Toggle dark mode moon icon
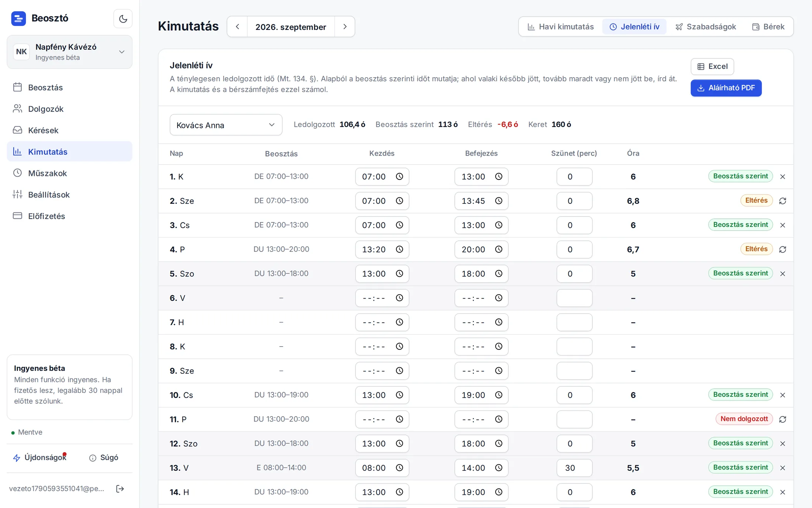This screenshot has width=812, height=508. (x=123, y=18)
